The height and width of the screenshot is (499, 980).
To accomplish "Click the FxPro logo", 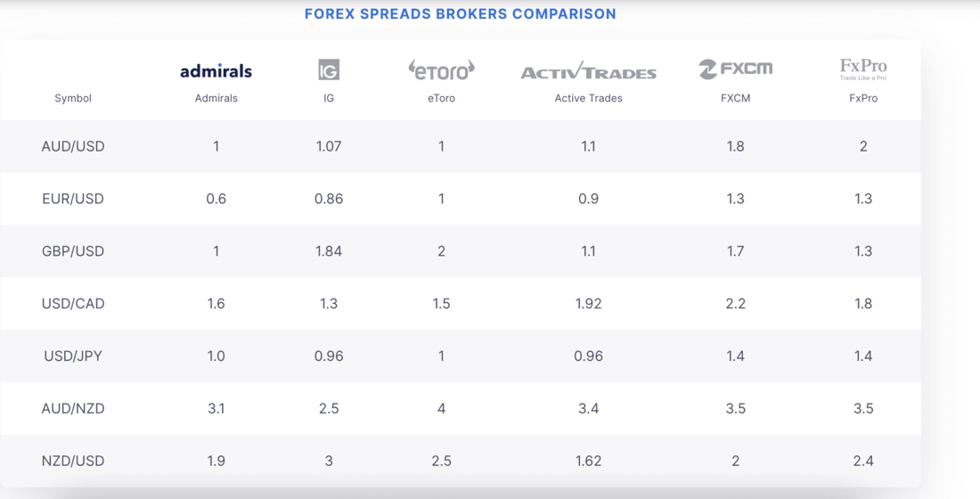I will (x=863, y=69).
